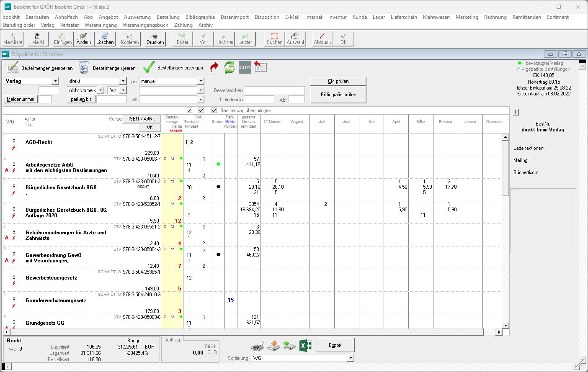Click Bestellmengen bearbeiten pencil icon

13,67
